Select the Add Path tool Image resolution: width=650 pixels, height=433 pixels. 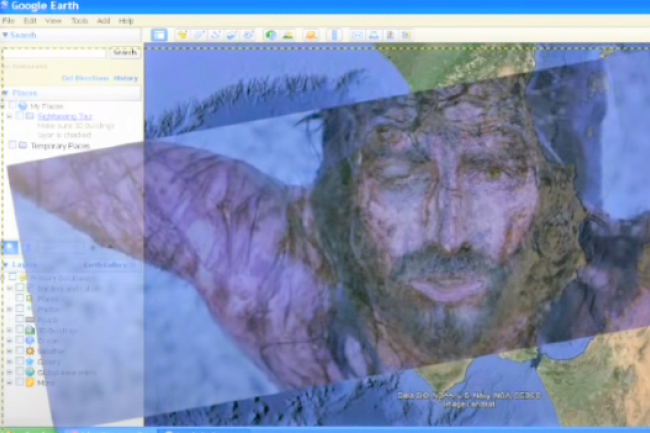pos(216,35)
